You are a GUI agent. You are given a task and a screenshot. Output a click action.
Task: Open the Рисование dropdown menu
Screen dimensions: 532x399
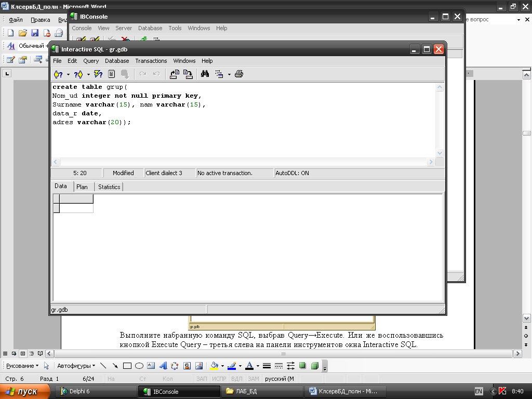tap(22, 366)
